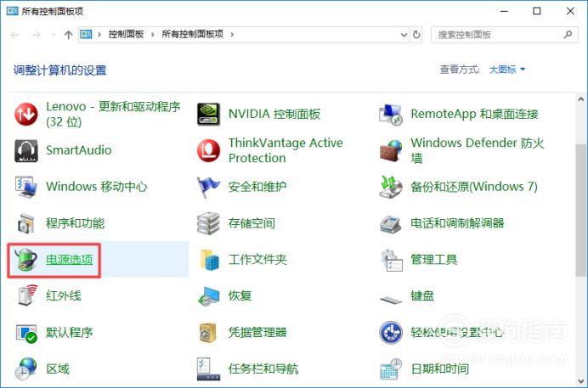Click the 任务栏和导航 link
Viewport: 588px width, 388px height.
pos(263,369)
